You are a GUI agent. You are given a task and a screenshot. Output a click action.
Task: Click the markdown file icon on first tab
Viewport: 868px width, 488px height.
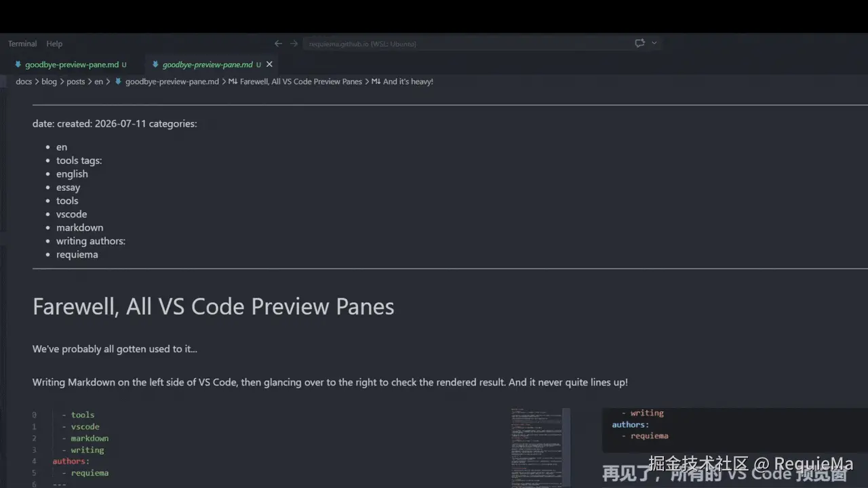[18, 64]
